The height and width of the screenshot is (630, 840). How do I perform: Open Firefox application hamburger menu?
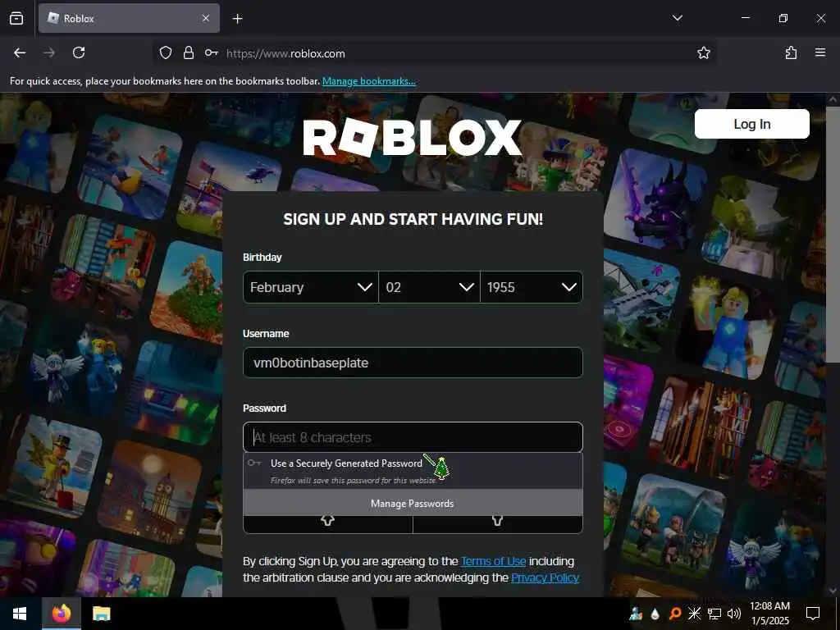point(820,52)
